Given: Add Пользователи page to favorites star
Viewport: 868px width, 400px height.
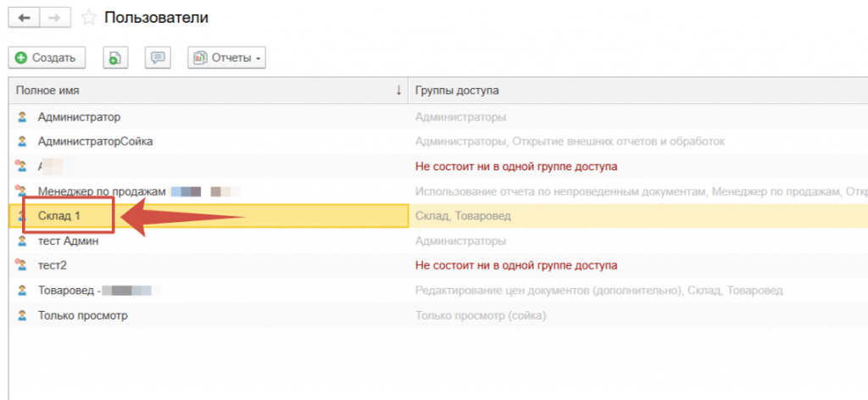Looking at the screenshot, I should point(87,18).
